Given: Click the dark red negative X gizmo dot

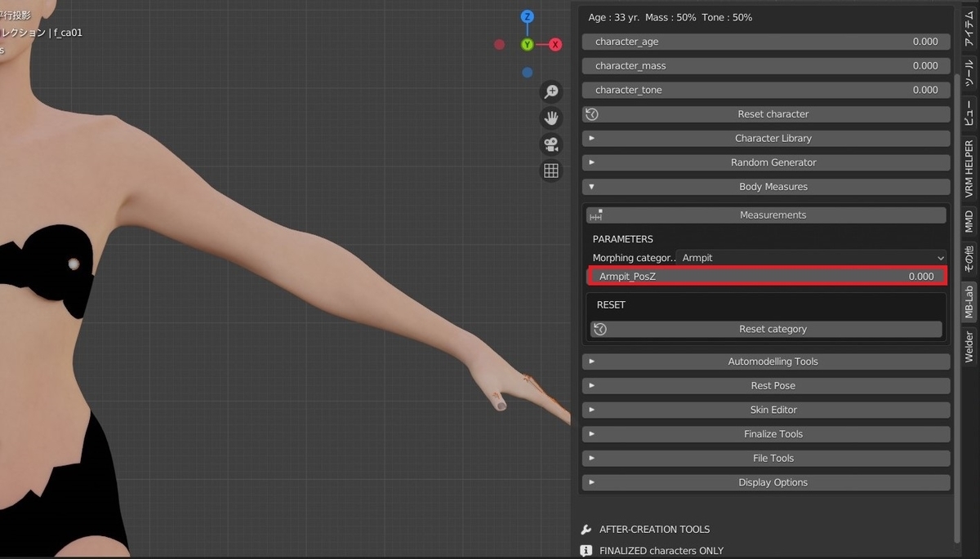Looking at the screenshot, I should click(x=500, y=44).
